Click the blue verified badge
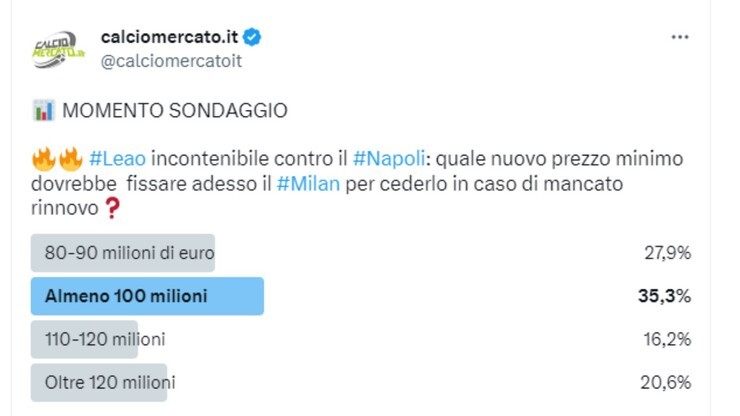 click(x=253, y=37)
